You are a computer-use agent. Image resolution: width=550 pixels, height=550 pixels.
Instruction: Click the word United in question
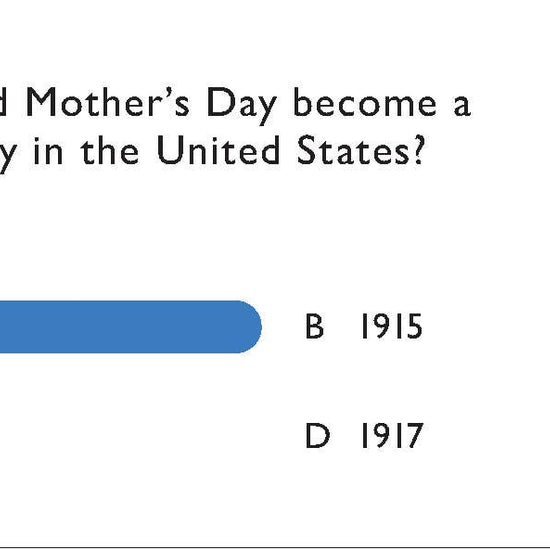click(218, 150)
